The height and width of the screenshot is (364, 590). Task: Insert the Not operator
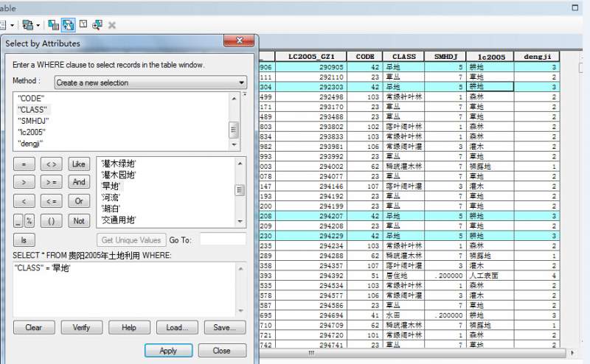coord(79,221)
